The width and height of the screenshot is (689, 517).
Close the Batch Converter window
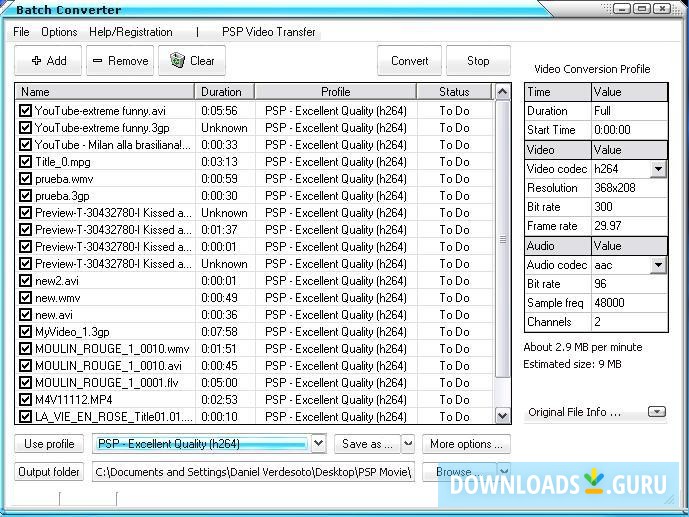point(662,8)
